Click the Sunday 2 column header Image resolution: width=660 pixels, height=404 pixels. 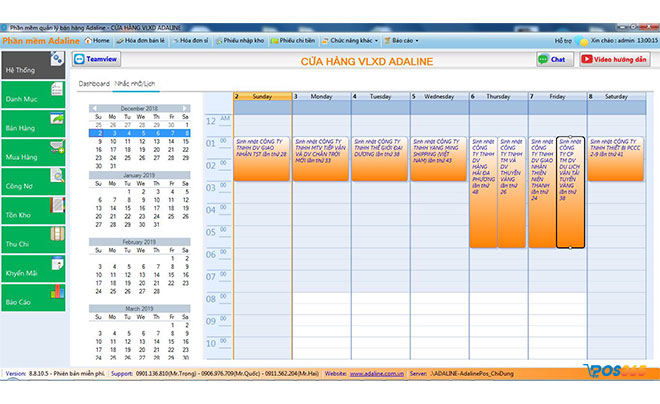point(263,96)
